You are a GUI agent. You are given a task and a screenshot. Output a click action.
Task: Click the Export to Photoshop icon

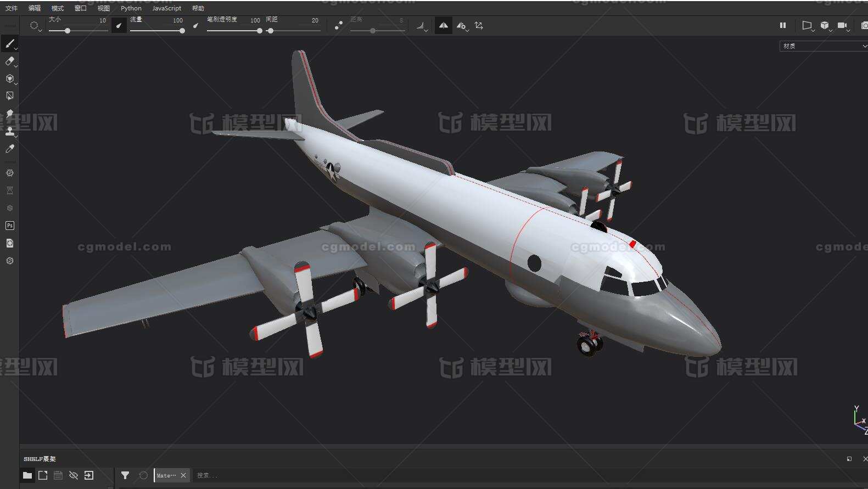[9, 226]
